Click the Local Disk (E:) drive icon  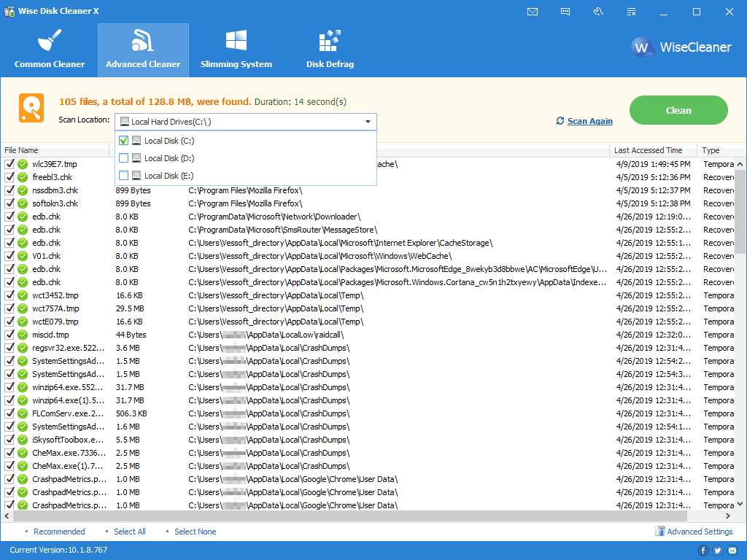pyautogui.click(x=136, y=176)
